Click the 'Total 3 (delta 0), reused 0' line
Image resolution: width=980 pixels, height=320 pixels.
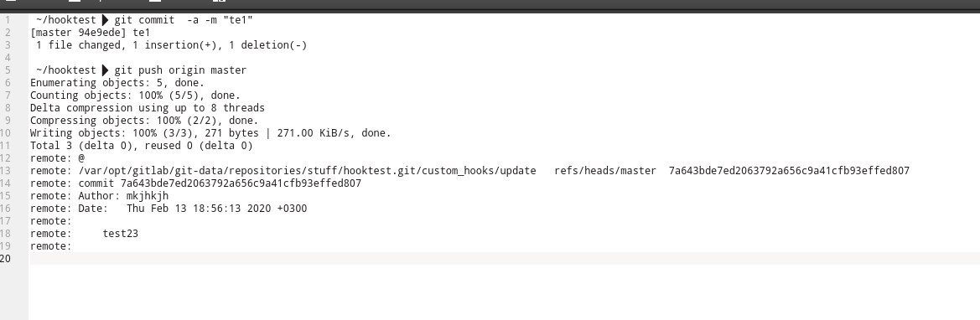[141, 145]
